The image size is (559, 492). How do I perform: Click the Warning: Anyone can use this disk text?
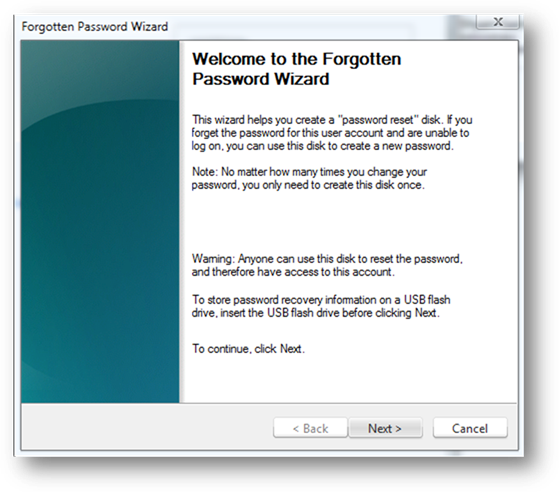(x=327, y=265)
